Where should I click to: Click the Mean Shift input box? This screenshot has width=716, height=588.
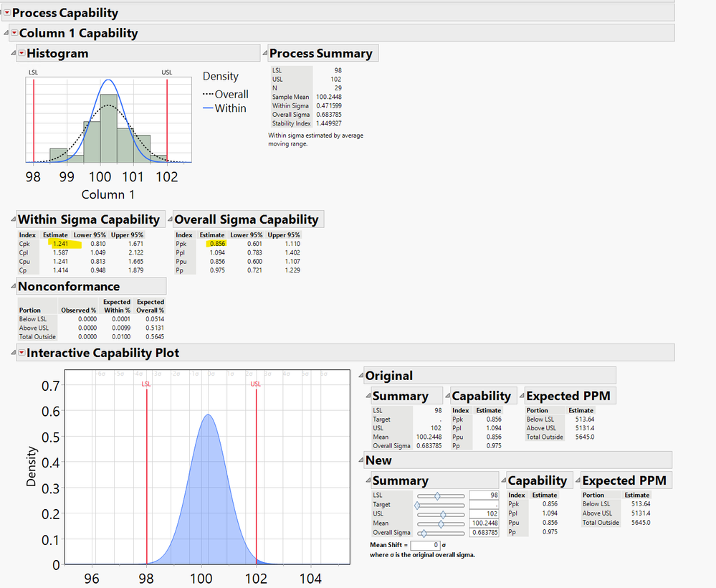(x=425, y=545)
